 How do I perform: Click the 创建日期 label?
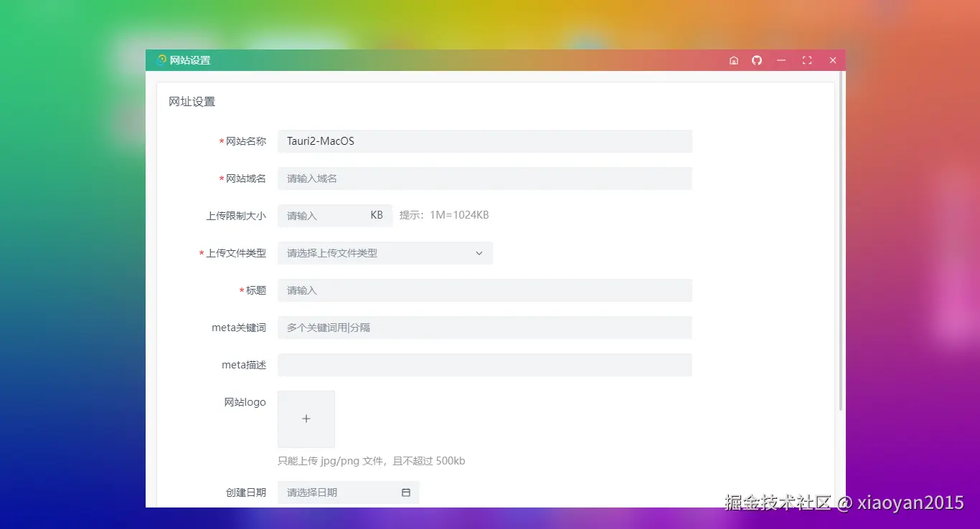246,492
